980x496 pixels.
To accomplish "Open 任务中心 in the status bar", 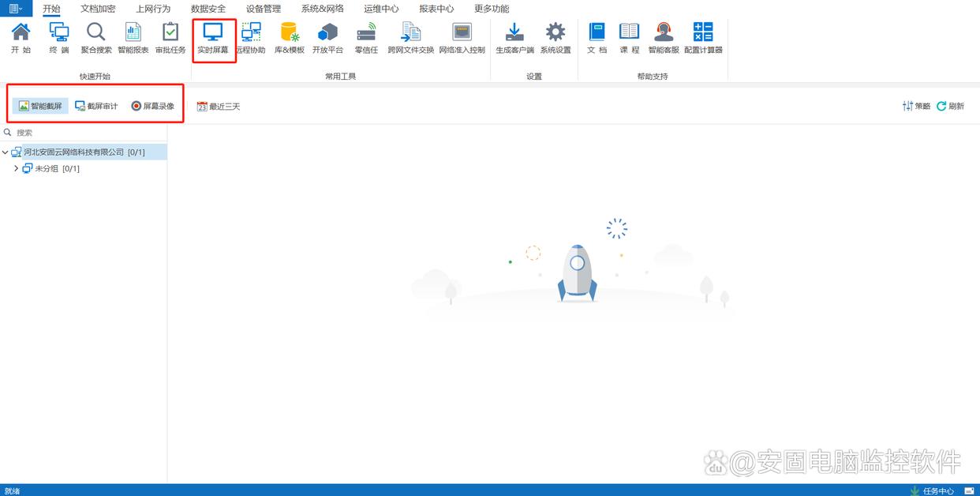I will [x=932, y=490].
